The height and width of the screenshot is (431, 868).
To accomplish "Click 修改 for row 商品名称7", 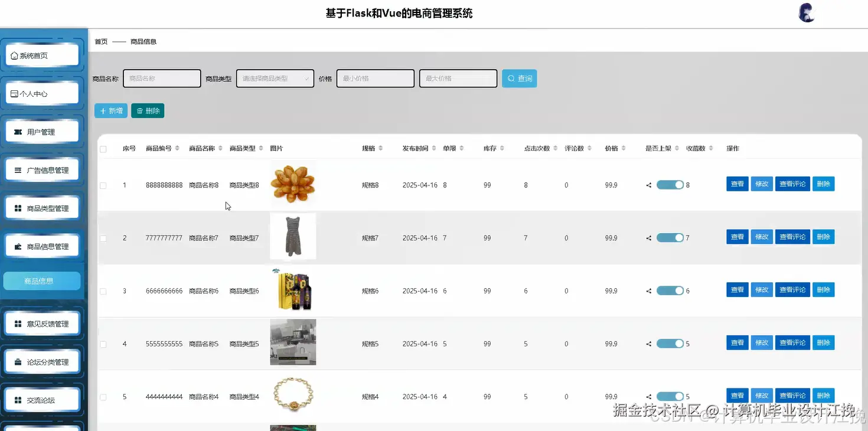I will pyautogui.click(x=762, y=237).
